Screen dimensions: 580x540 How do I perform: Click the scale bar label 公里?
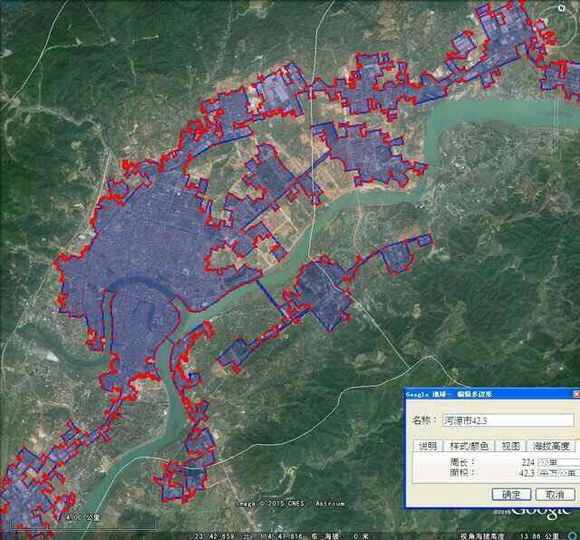pos(93,517)
